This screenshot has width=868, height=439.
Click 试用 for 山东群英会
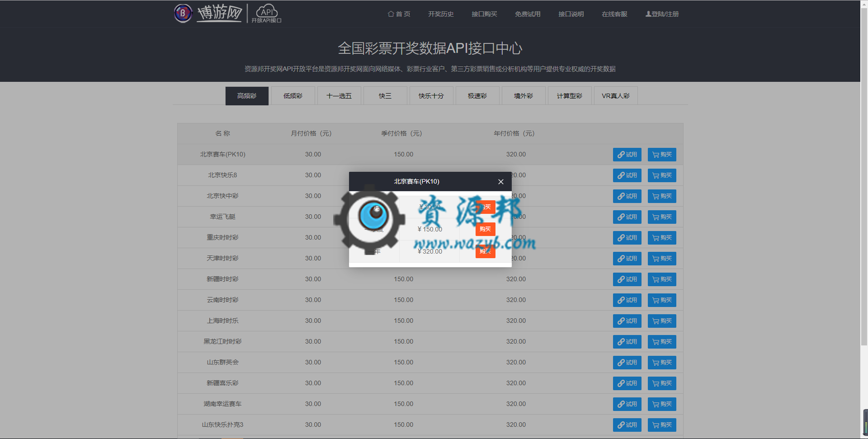(x=627, y=363)
